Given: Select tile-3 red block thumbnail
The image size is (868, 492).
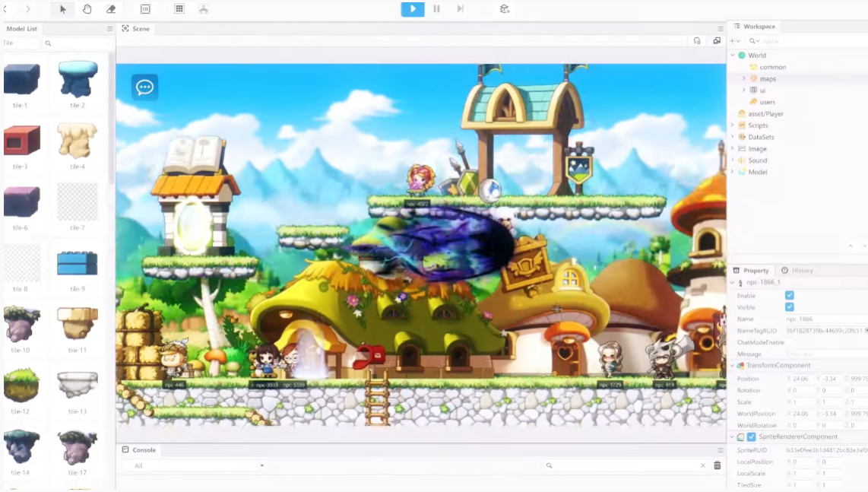Looking at the screenshot, I should tap(21, 141).
